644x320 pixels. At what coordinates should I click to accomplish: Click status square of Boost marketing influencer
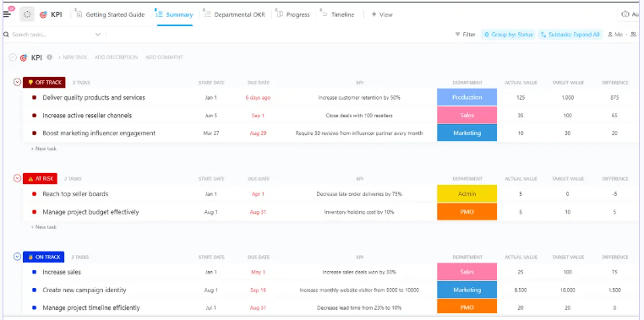tap(35, 133)
